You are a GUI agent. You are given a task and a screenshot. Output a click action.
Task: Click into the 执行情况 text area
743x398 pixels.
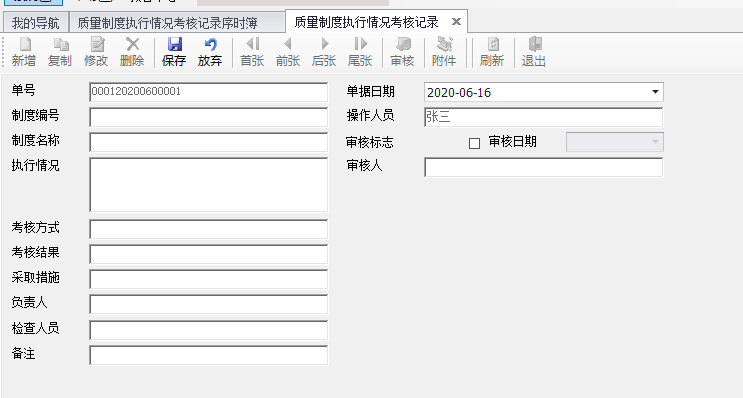click(x=208, y=185)
